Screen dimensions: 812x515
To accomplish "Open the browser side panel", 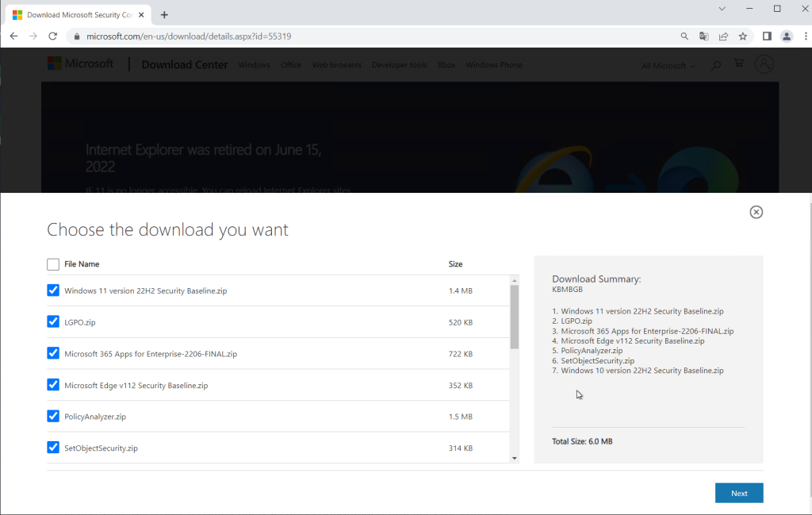I will point(767,37).
